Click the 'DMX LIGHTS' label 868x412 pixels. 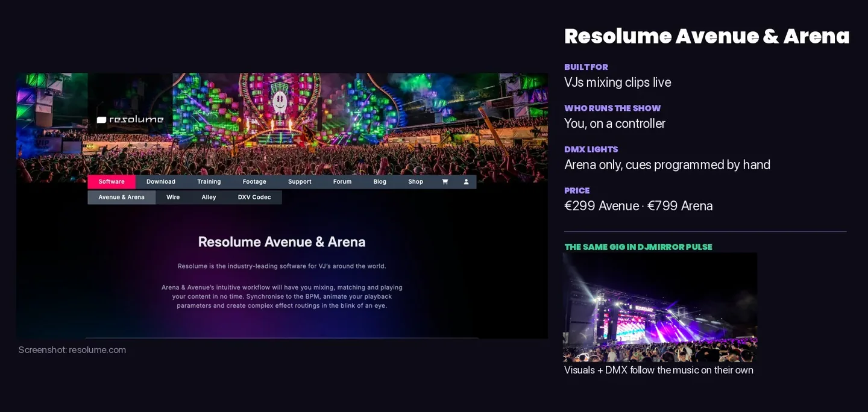[x=591, y=149]
